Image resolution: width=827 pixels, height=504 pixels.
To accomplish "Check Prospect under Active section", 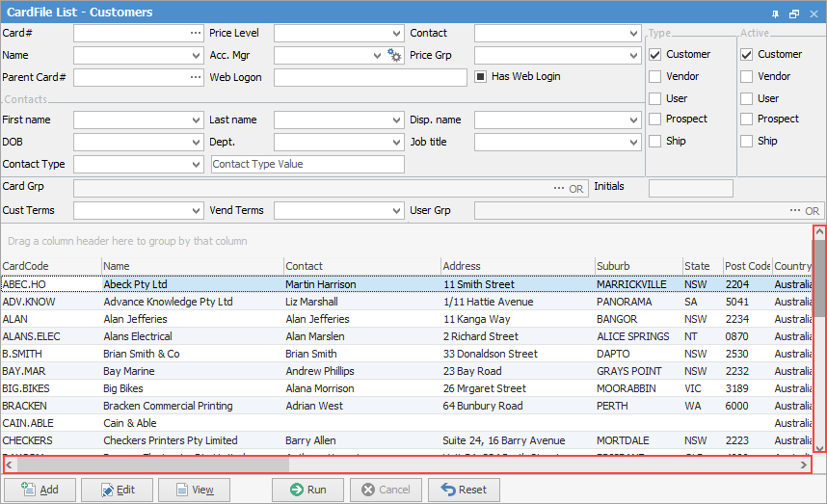I will point(746,119).
